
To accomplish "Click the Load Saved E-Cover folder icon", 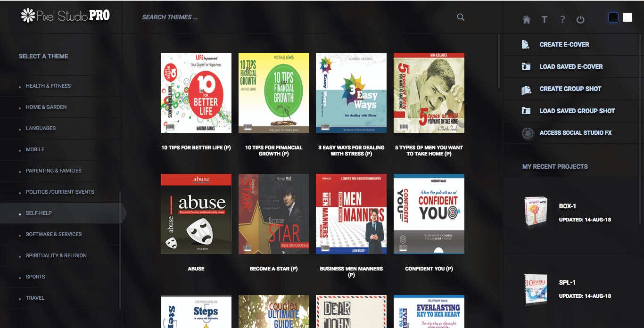I will pyautogui.click(x=526, y=66).
